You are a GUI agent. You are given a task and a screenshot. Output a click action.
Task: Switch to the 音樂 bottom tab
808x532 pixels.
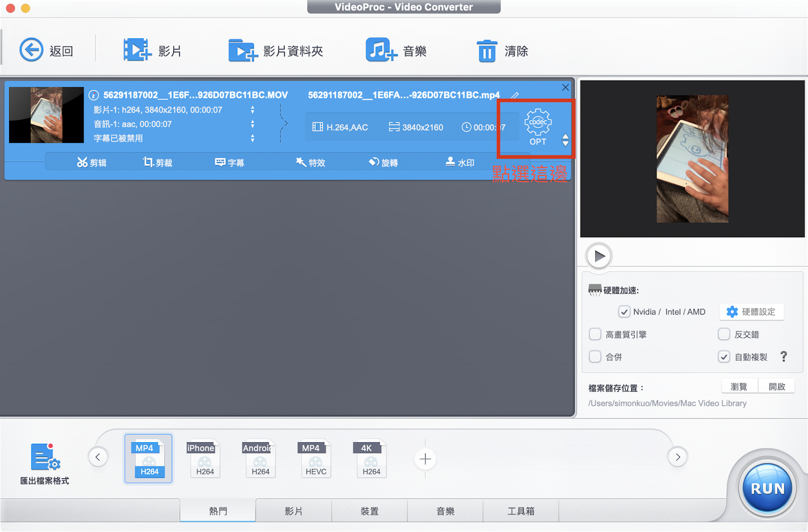coord(445,511)
